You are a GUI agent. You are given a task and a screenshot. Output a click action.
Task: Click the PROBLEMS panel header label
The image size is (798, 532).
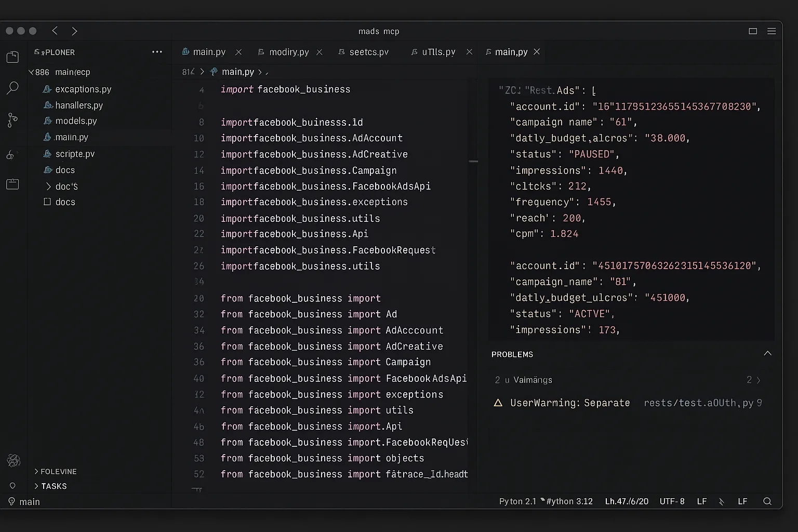tap(512, 354)
